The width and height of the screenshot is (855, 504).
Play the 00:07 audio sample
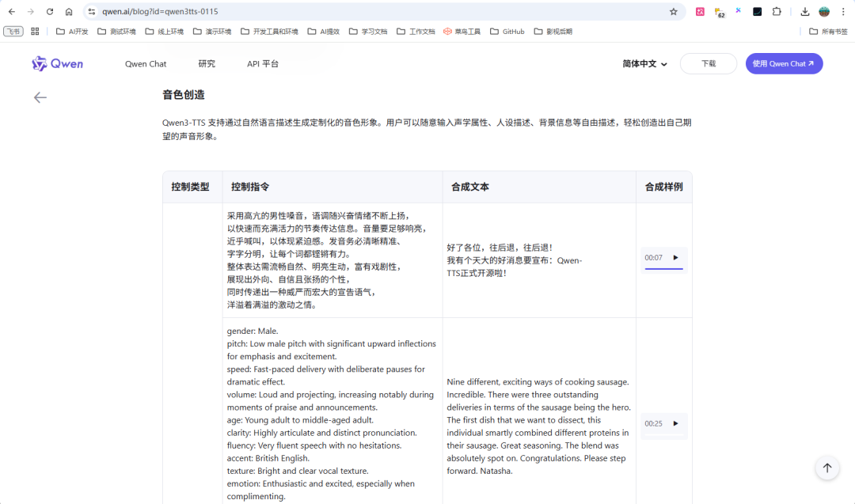[674, 257]
